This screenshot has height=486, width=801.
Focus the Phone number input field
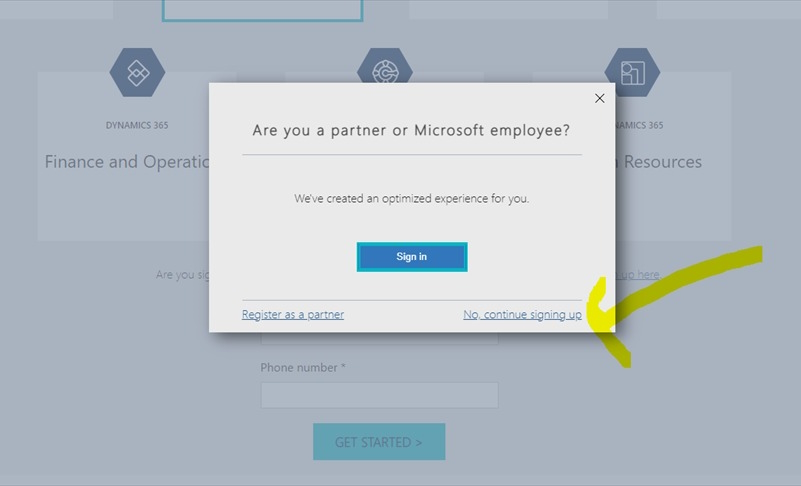click(380, 395)
